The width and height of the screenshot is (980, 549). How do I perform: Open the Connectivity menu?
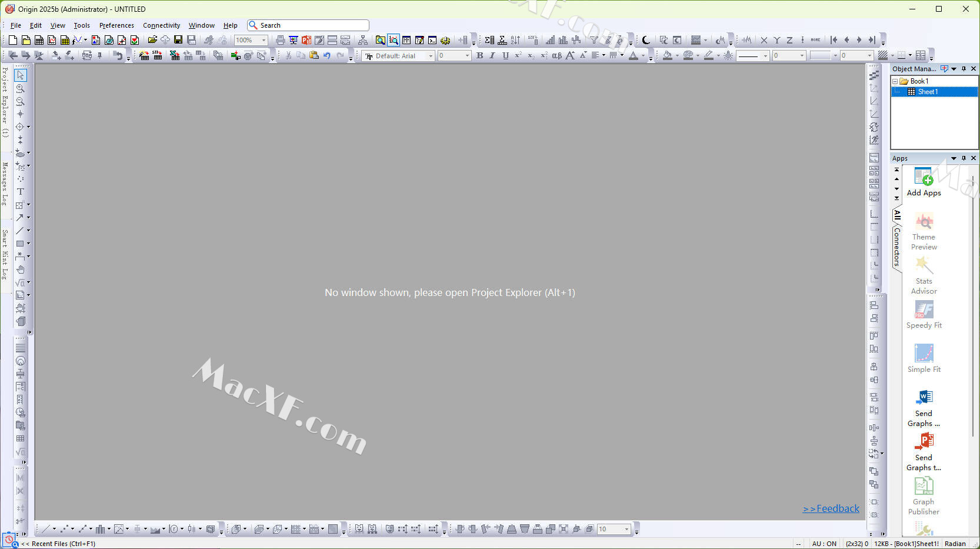[x=161, y=25]
